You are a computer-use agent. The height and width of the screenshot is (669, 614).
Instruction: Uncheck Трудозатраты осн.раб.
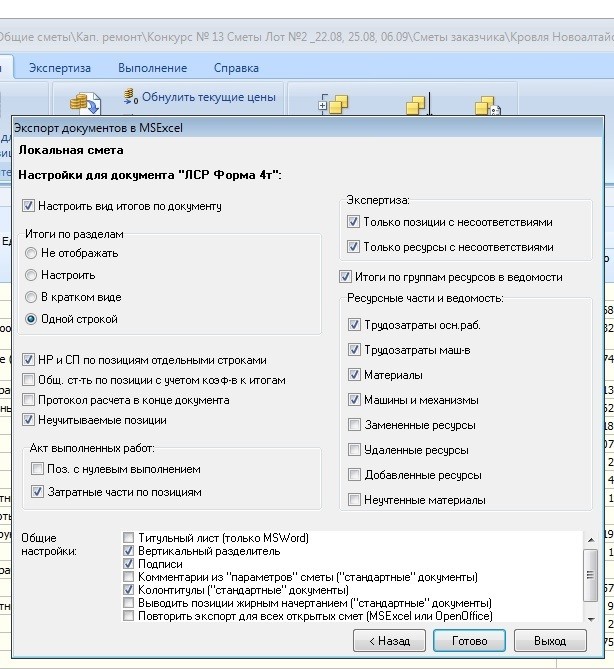(354, 325)
